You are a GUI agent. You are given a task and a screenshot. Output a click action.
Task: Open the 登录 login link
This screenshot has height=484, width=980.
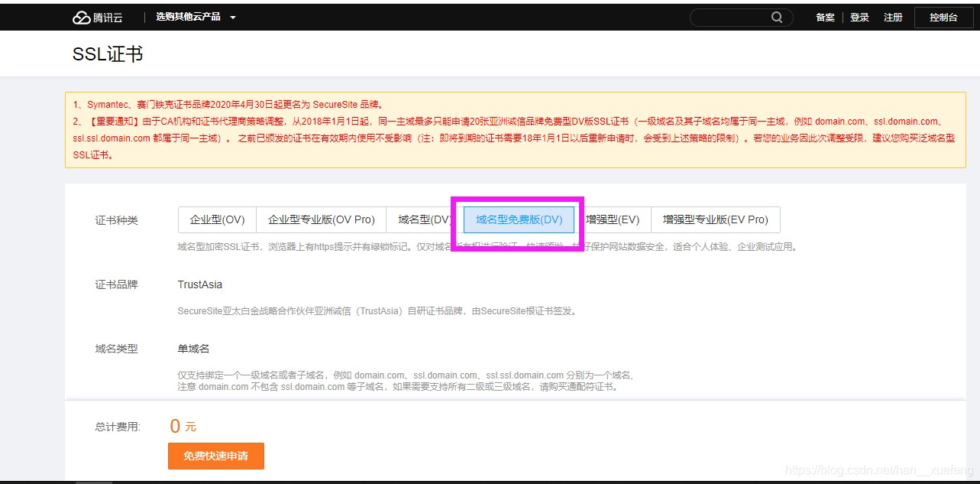(859, 16)
